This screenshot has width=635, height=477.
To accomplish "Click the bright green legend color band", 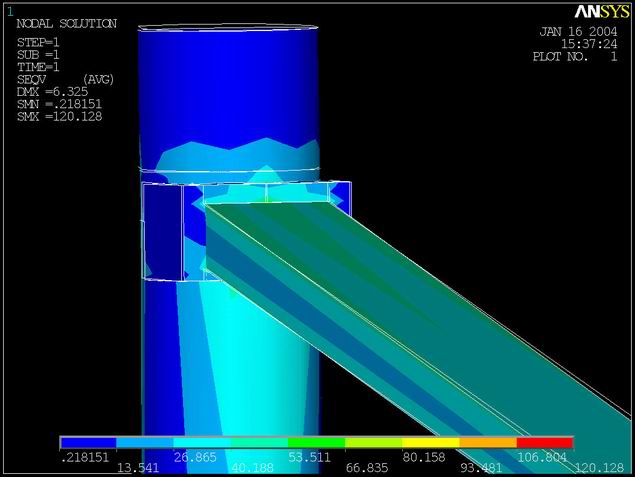I will (x=316, y=443).
